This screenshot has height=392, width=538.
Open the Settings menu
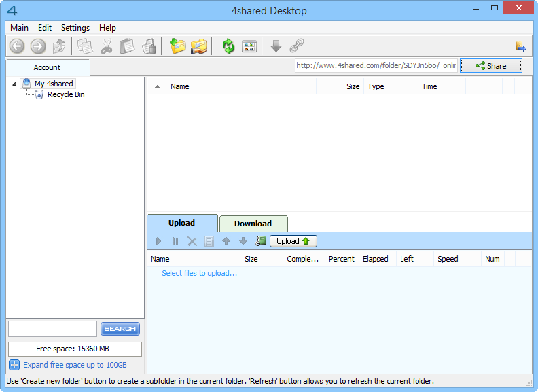tap(75, 28)
